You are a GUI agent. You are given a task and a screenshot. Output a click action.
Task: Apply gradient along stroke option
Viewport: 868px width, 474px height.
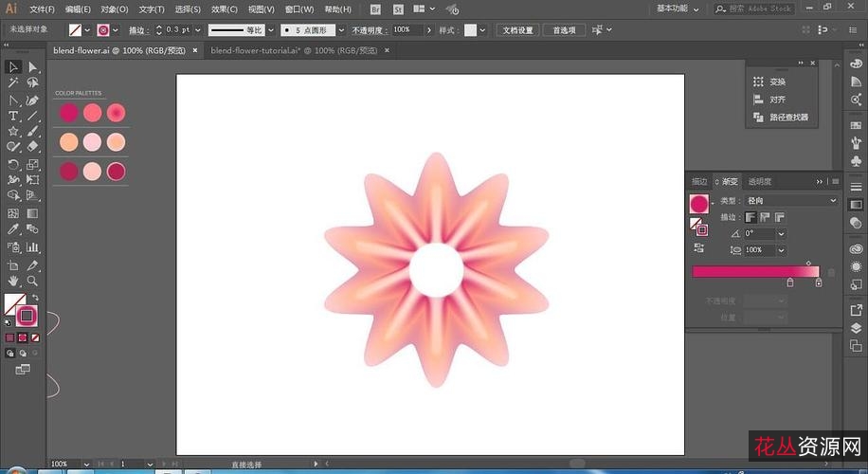pyautogui.click(x=765, y=217)
